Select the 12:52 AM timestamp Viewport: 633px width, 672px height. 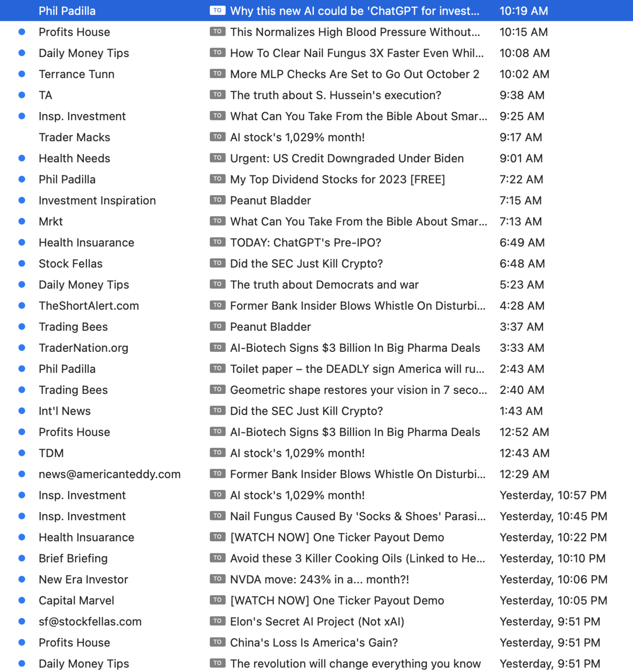coord(524,432)
